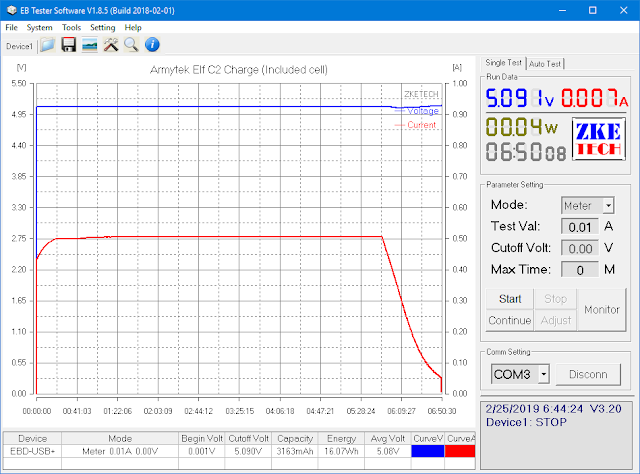Click the Device1 toolbar label
Screen dimensions: 640x474
click(19, 46)
